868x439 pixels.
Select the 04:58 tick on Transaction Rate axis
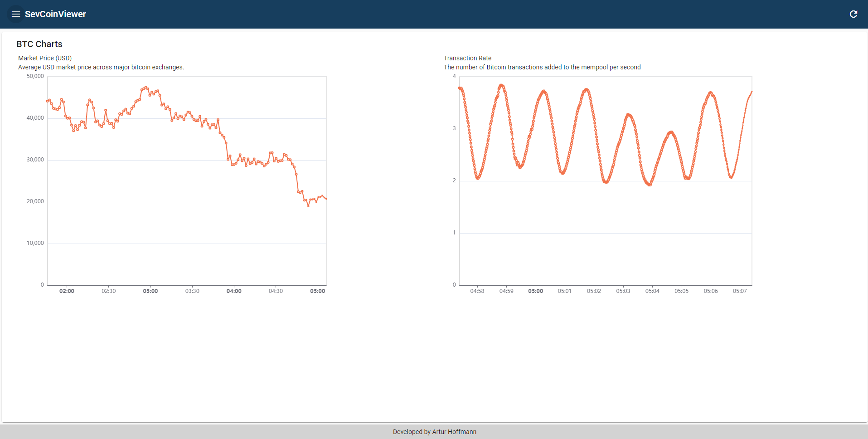477,291
